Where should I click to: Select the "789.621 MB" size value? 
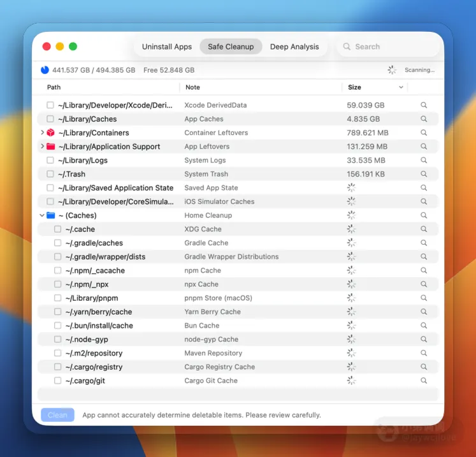[x=368, y=133]
